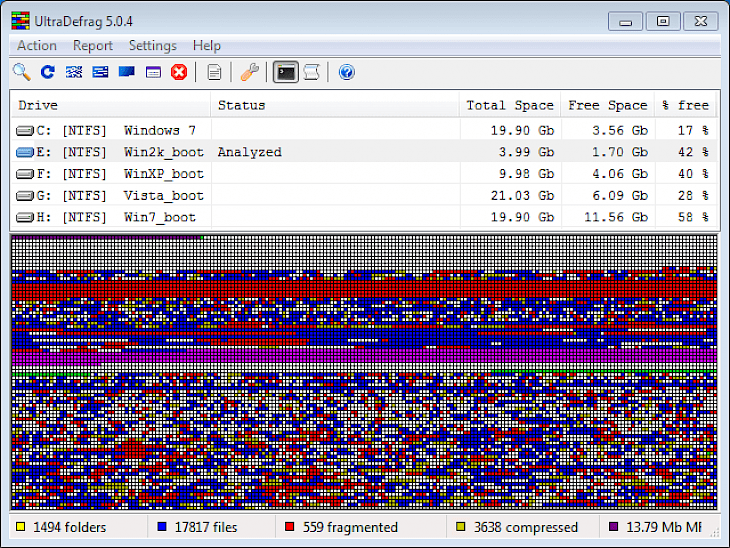The image size is (730, 548).
Task: Click the 3.56 Gb free space value
Action: 620,130
